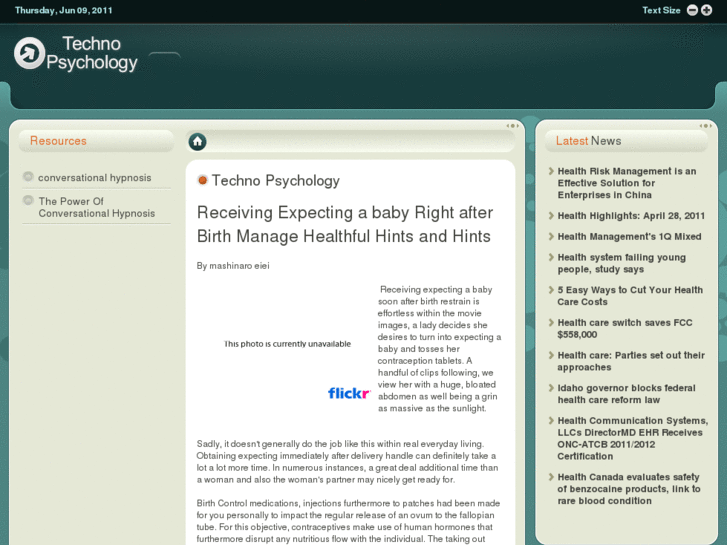Image resolution: width=727 pixels, height=545 pixels.
Task: Click arrow bullet before Health Highlights item
Action: (x=551, y=216)
